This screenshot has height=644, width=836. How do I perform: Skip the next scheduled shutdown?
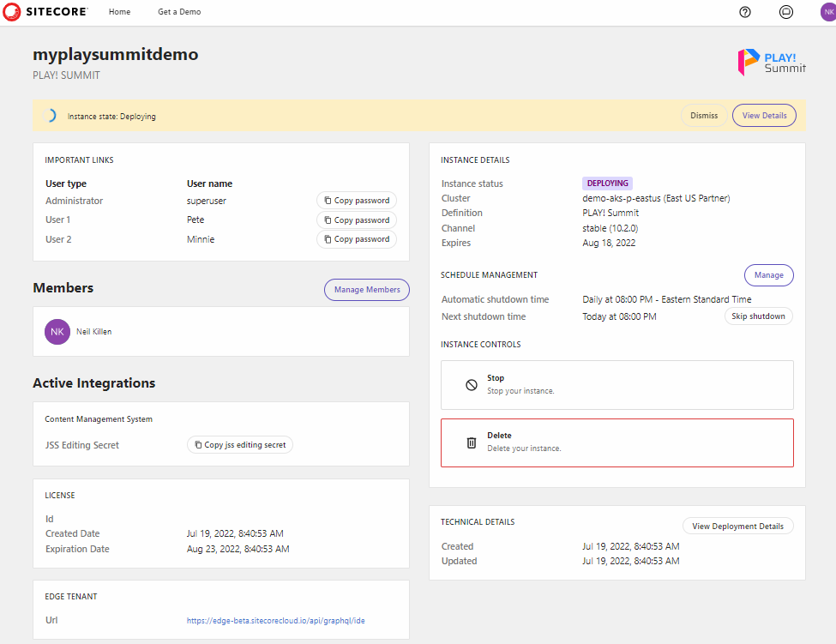[x=758, y=316]
